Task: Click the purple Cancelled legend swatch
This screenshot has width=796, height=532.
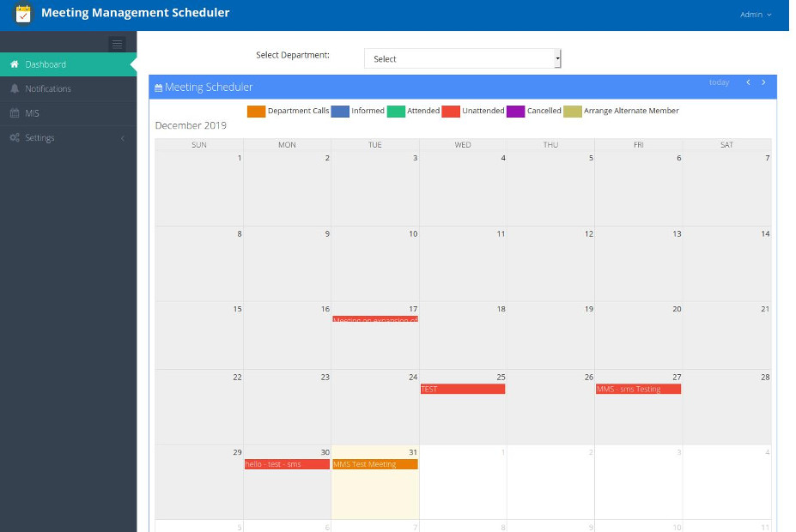Action: [x=515, y=111]
